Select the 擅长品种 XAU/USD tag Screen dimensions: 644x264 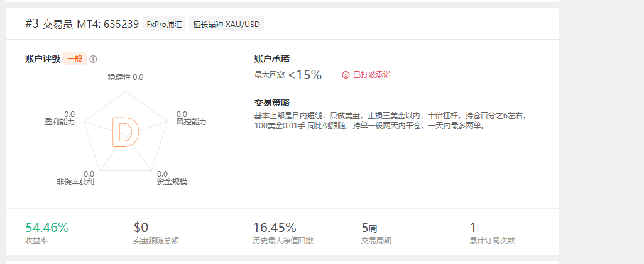click(226, 25)
